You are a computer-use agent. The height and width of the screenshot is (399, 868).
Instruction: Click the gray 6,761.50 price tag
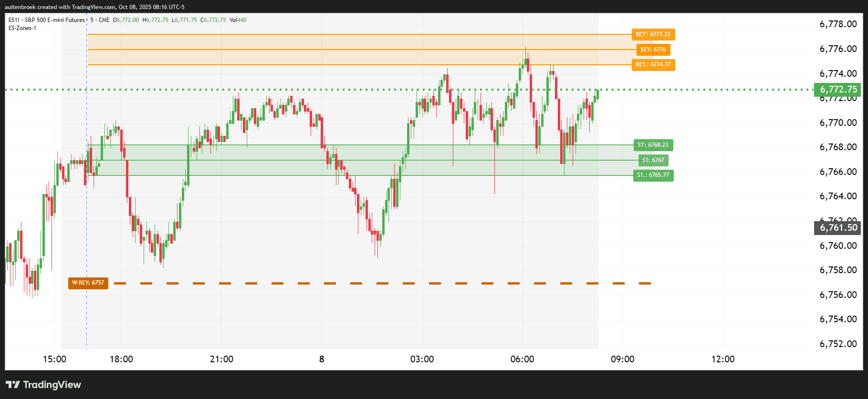838,228
